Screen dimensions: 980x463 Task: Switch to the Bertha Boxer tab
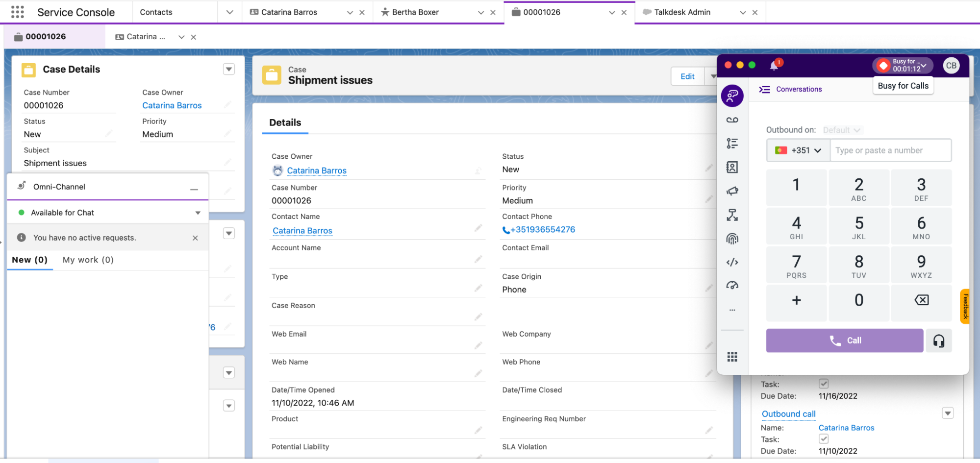coord(415,12)
